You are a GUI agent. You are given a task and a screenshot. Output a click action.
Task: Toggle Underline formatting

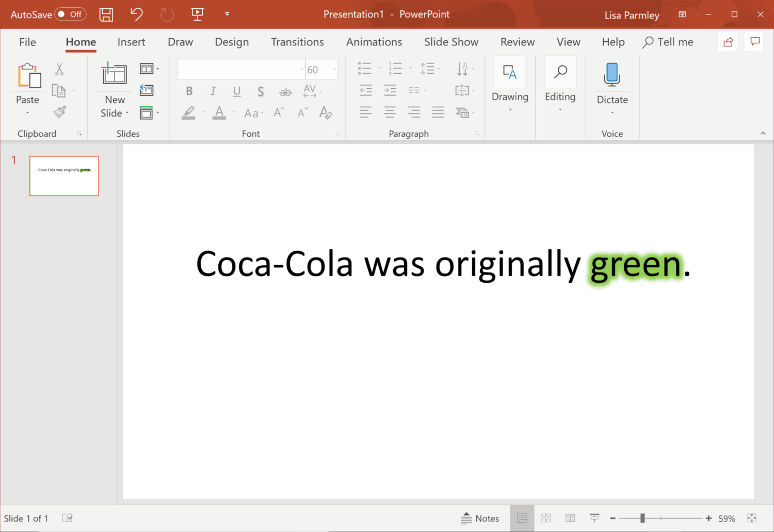[x=237, y=91]
